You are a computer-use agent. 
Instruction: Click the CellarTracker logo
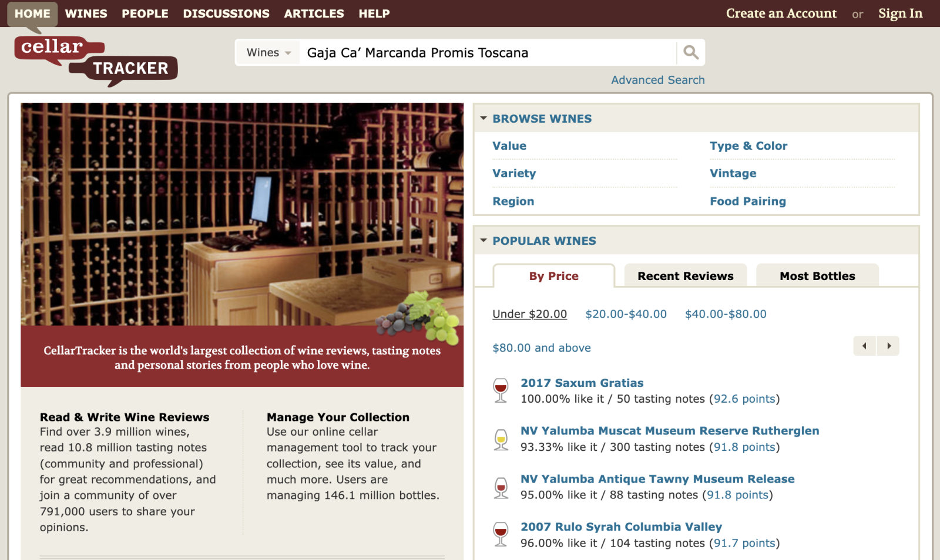pyautogui.click(x=96, y=60)
